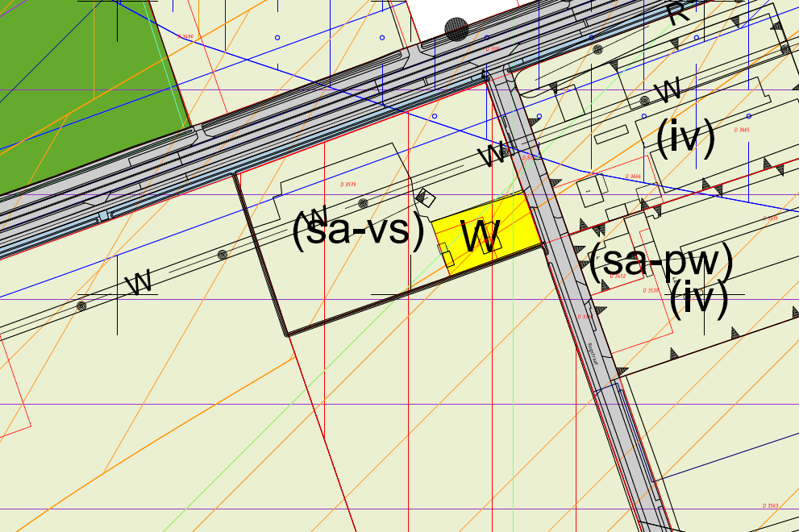
Task: Select parcel number D 3543
Action: (x=770, y=505)
